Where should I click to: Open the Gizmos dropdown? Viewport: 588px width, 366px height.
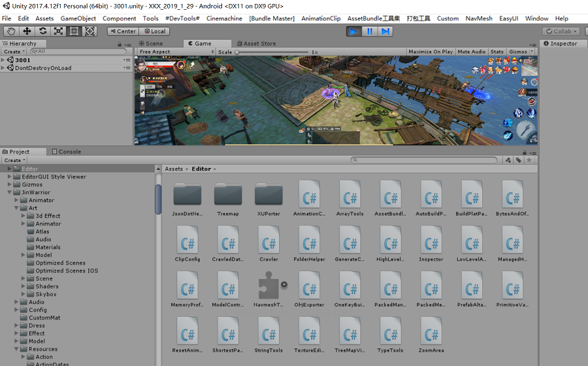coord(521,52)
